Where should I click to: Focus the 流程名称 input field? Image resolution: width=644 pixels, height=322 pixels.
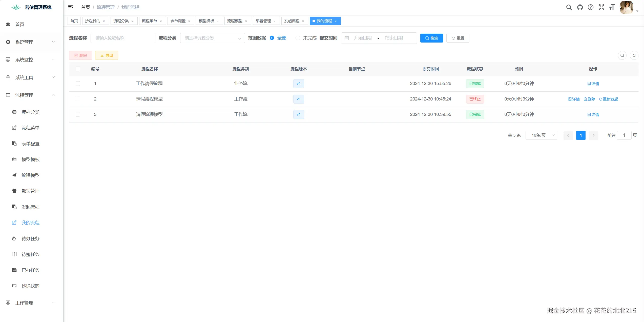click(123, 38)
